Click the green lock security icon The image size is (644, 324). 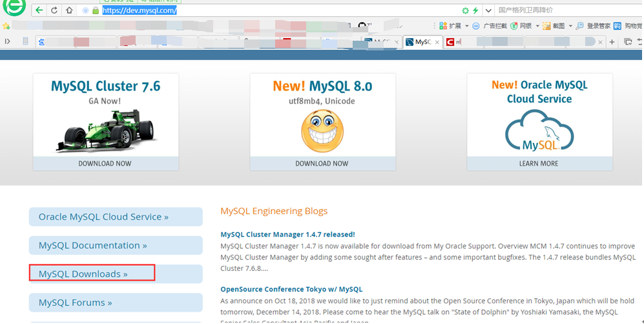tap(96, 10)
